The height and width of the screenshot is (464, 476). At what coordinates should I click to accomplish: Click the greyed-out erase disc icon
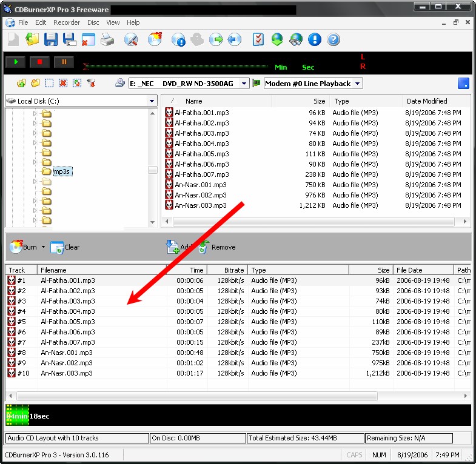[197, 39]
